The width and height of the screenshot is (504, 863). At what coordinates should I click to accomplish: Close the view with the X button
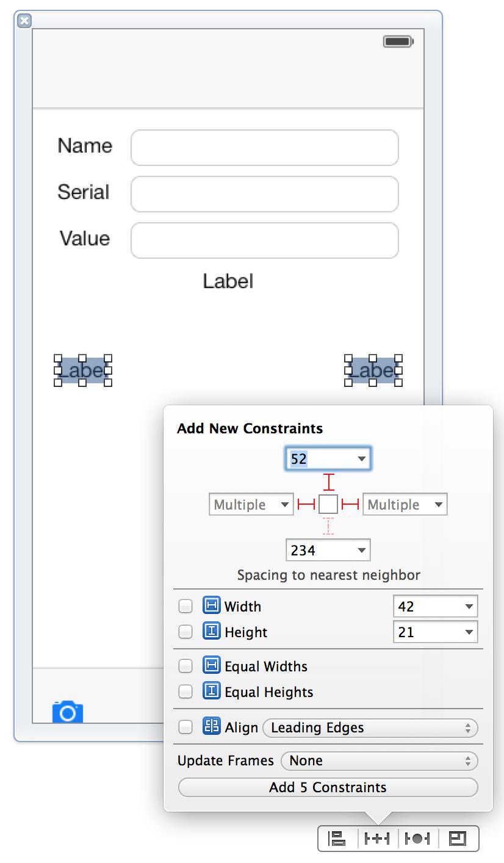pos(24,21)
